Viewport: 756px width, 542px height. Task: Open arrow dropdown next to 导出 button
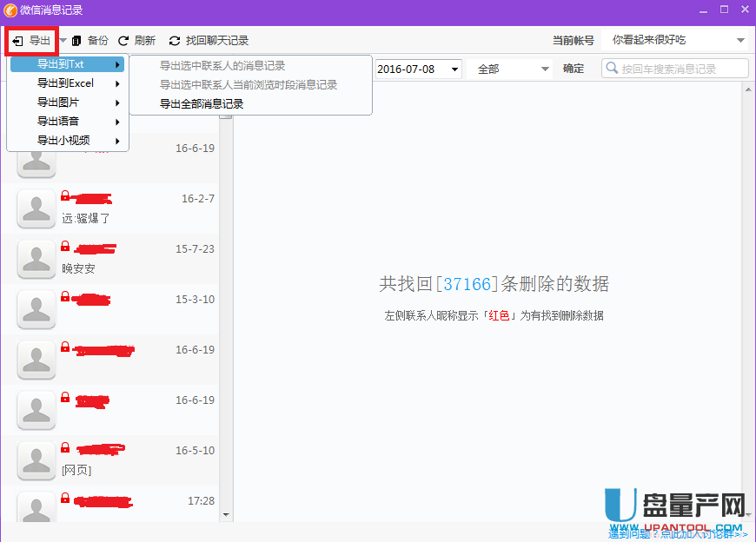pos(63,41)
